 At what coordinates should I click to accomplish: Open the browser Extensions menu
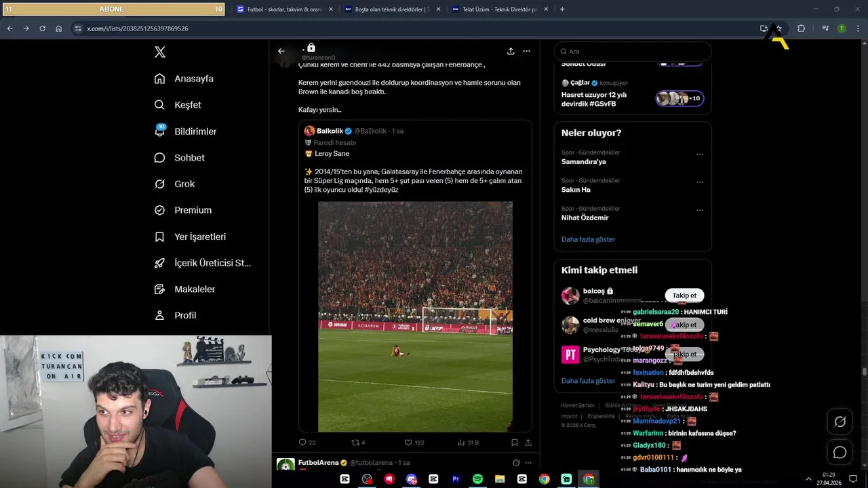pos(802,28)
